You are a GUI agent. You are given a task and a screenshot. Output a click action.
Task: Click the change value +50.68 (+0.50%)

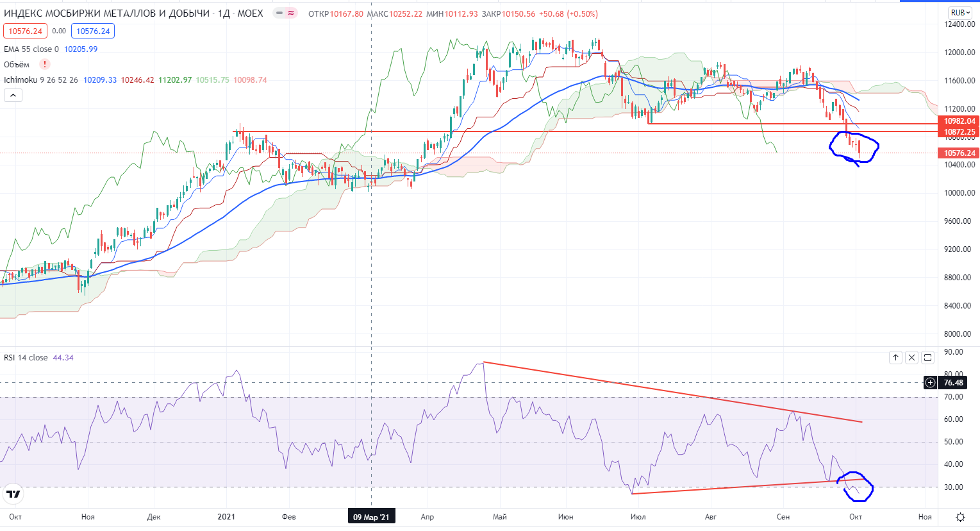569,14
